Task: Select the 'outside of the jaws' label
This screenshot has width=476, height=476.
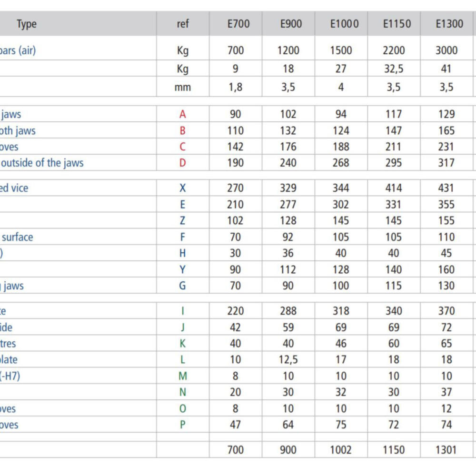Action: (x=42, y=163)
